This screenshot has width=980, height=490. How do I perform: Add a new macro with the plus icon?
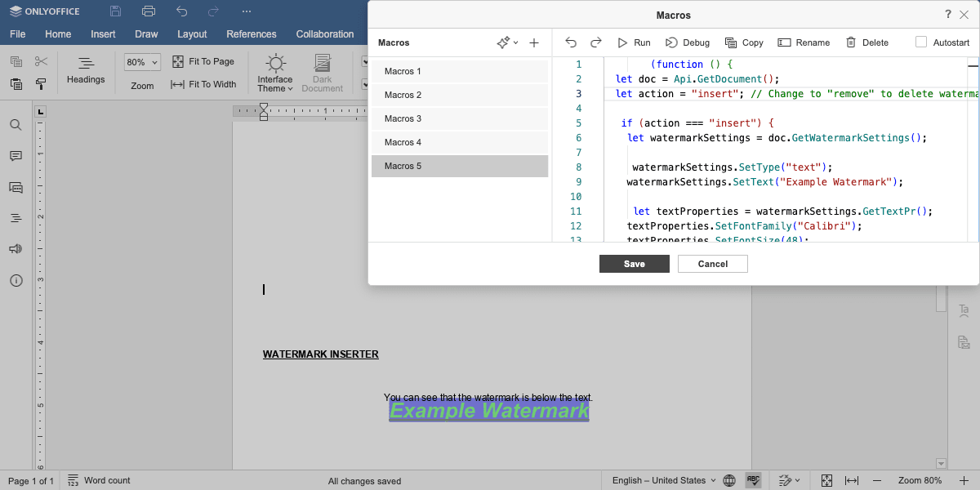534,42
